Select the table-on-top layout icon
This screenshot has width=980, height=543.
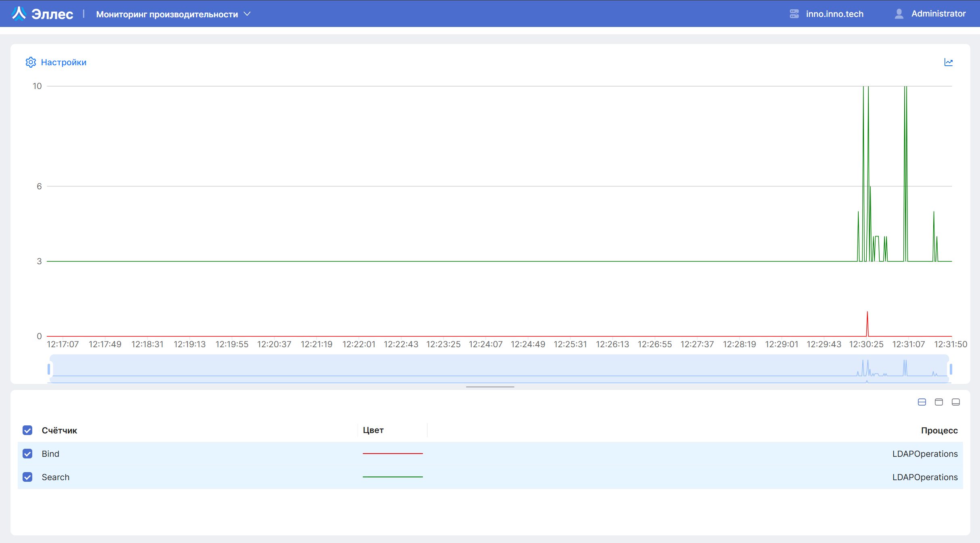coord(956,402)
